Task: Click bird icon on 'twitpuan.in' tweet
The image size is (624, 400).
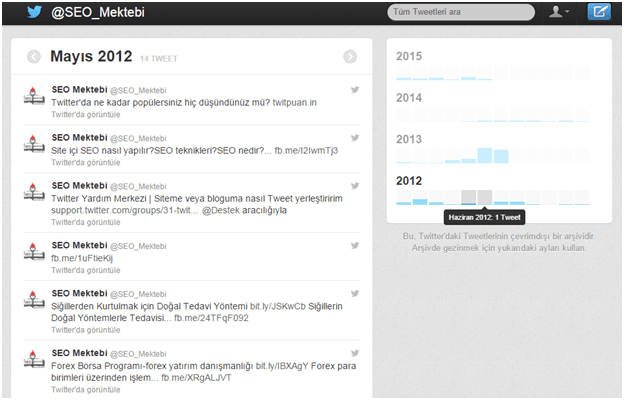Action: click(355, 90)
